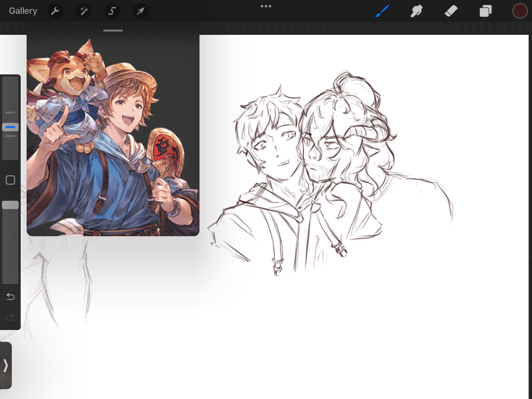Open the active color swatch
532x399 pixels.
tap(520, 11)
